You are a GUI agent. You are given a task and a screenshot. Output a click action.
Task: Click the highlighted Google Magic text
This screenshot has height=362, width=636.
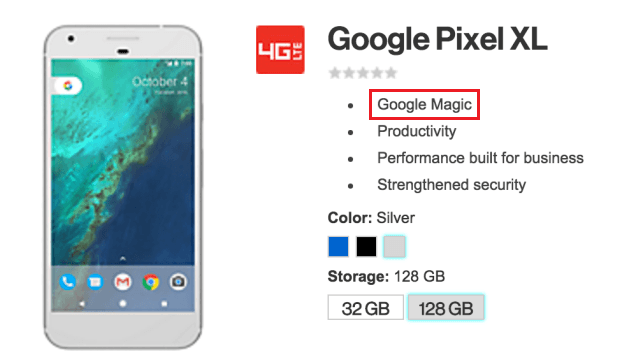click(x=424, y=105)
